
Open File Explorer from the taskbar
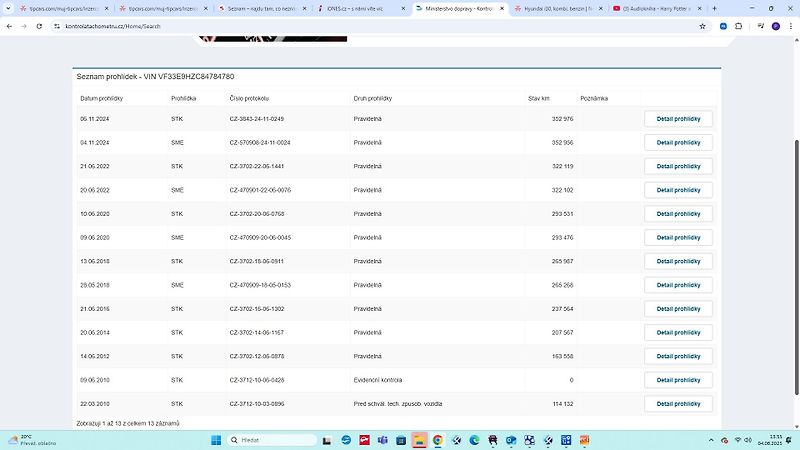[419, 440]
